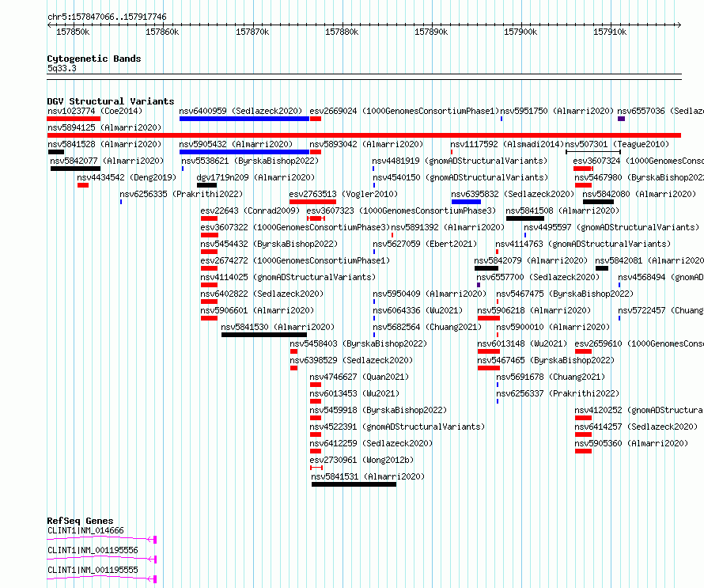Open nsv5467475 (ByrskaBishop2022) label
Image resolution: width=704 pixels, height=588 pixels.
point(565,294)
